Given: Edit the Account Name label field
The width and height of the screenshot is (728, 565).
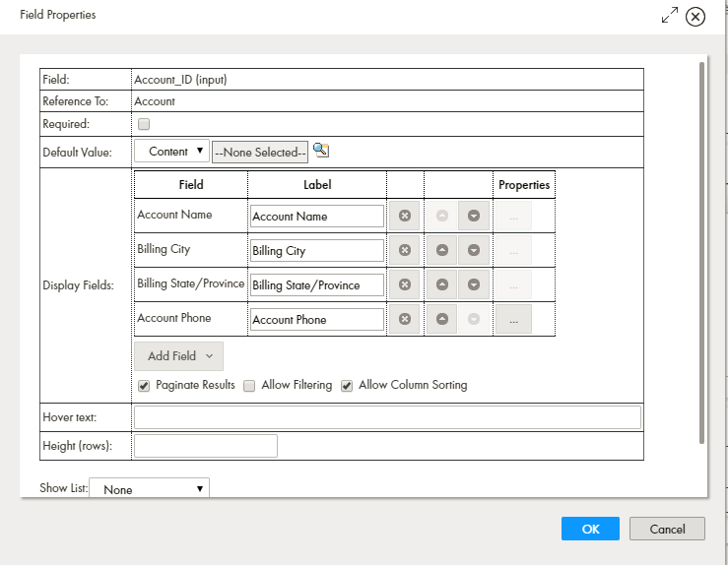Looking at the screenshot, I should (x=317, y=217).
